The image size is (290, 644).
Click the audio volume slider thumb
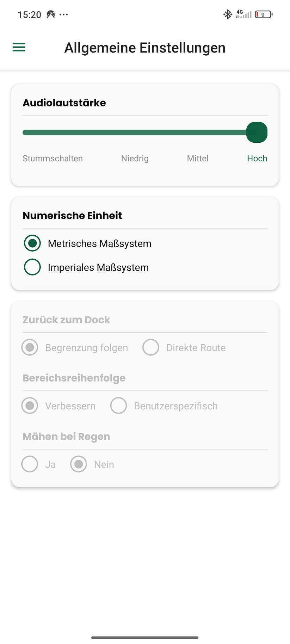257,132
